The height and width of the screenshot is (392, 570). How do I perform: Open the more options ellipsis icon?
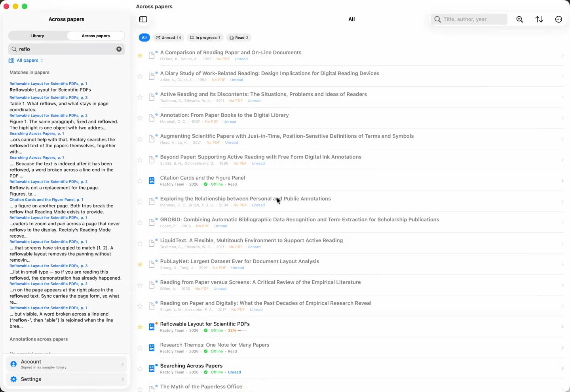point(559,19)
